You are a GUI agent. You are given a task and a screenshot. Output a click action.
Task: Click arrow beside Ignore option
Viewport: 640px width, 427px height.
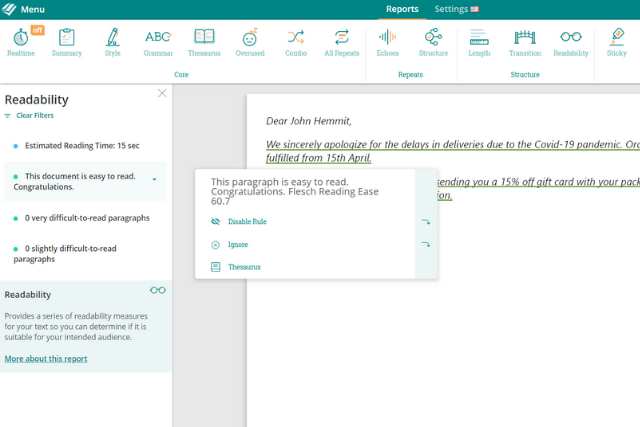(426, 245)
